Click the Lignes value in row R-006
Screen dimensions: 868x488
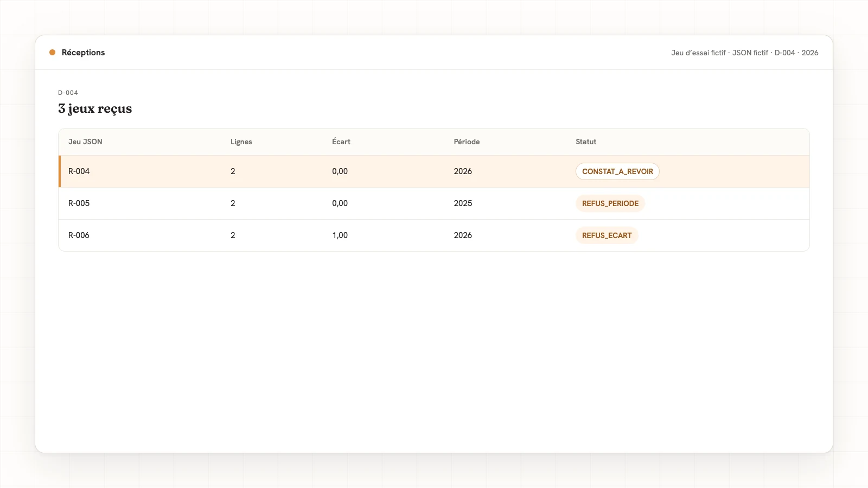coord(233,235)
